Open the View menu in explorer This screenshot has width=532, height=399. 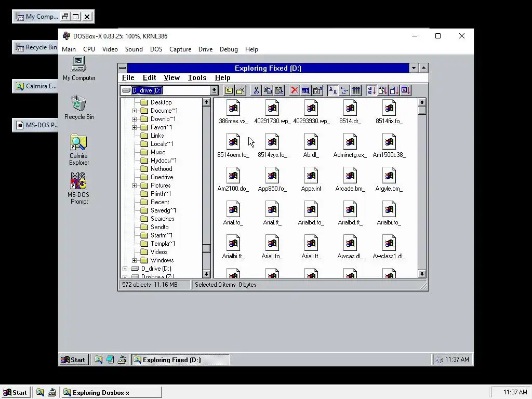tap(171, 78)
